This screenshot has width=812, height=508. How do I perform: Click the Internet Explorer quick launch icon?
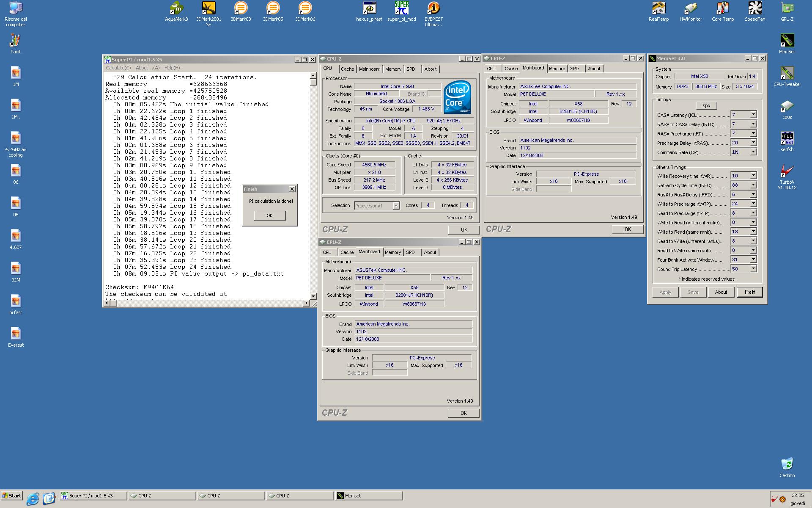tap(33, 499)
